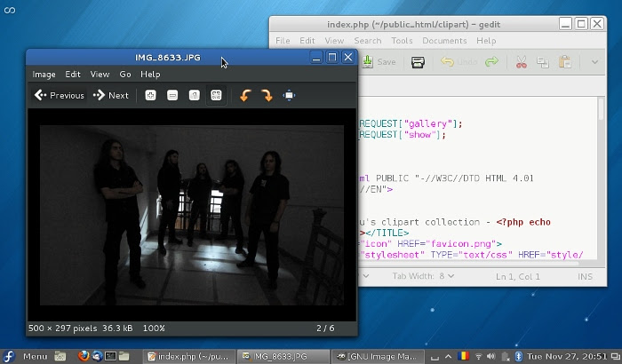Open the Go menu in image viewer

point(125,75)
